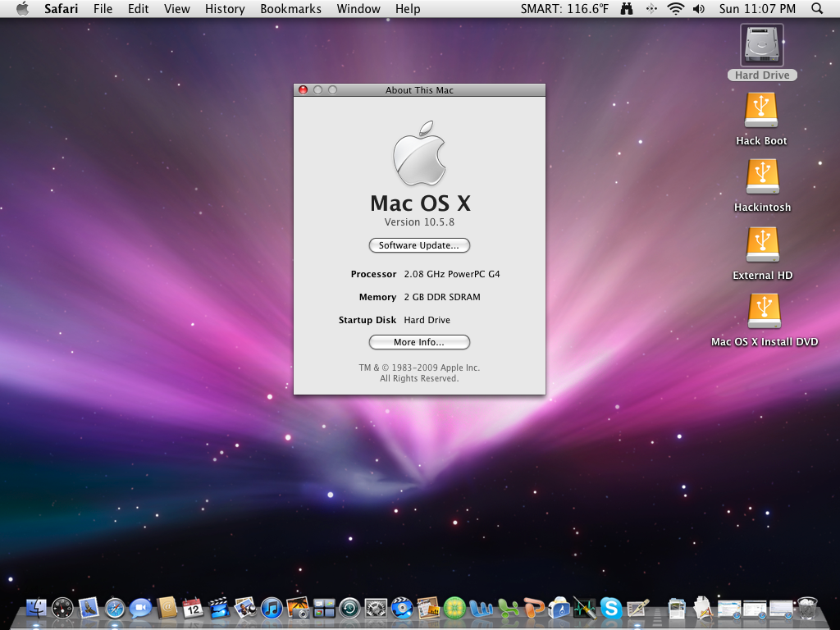Select the External HD drive on the desktop

(762, 244)
